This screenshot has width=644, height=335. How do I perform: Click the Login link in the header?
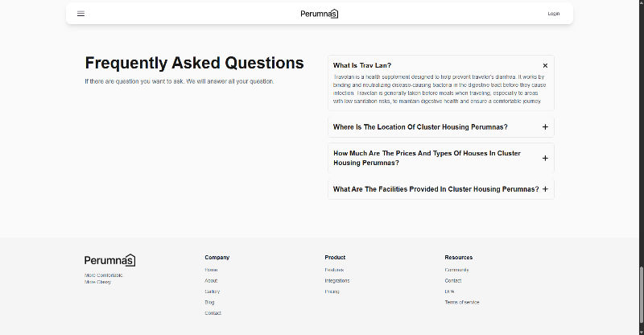tap(554, 14)
